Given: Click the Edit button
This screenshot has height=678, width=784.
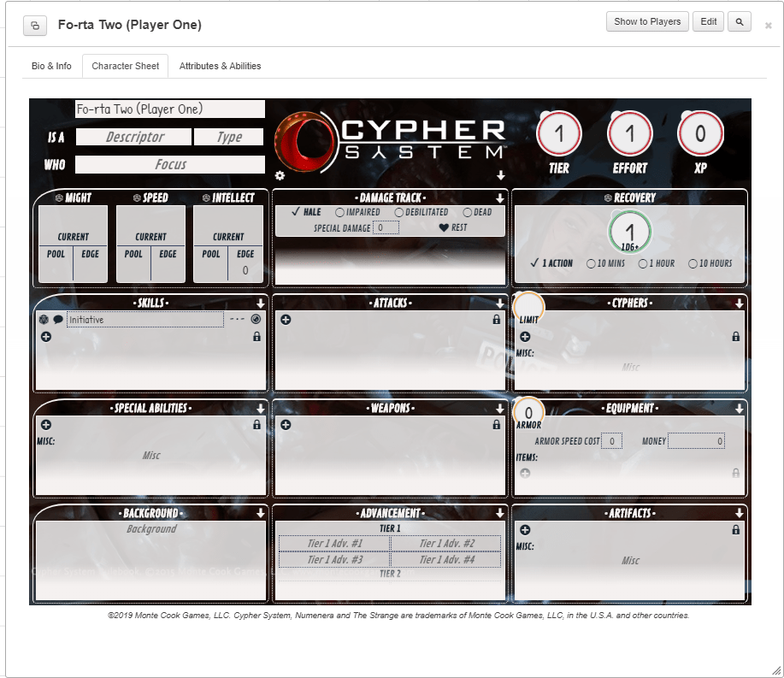Looking at the screenshot, I should (x=709, y=21).
